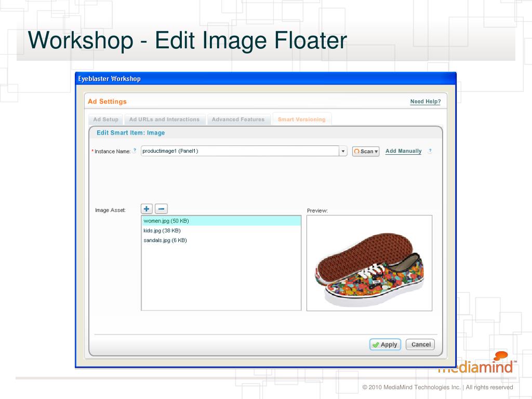Switch to the Ad Setup tab
The width and height of the screenshot is (532, 399).
click(105, 119)
